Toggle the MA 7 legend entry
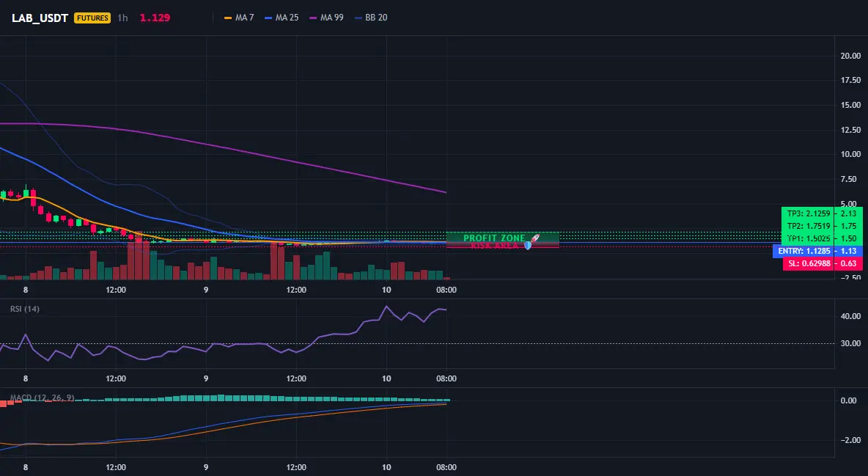The height and width of the screenshot is (476, 868). pyautogui.click(x=239, y=18)
